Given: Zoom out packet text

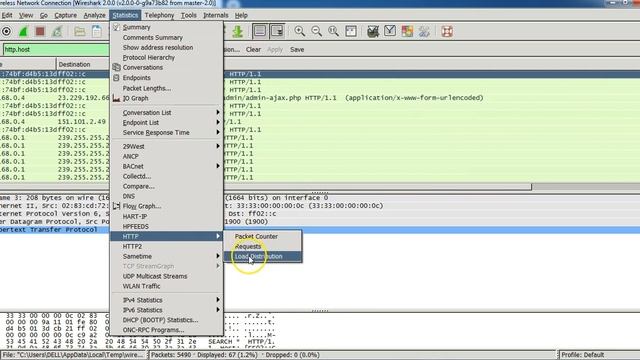Looking at the screenshot, I should (x=316, y=31).
